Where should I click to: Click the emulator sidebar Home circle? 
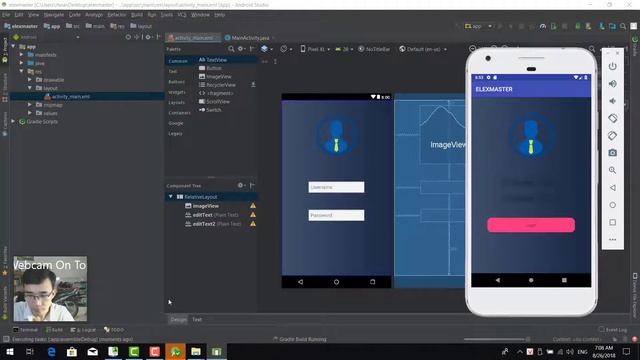613,205
